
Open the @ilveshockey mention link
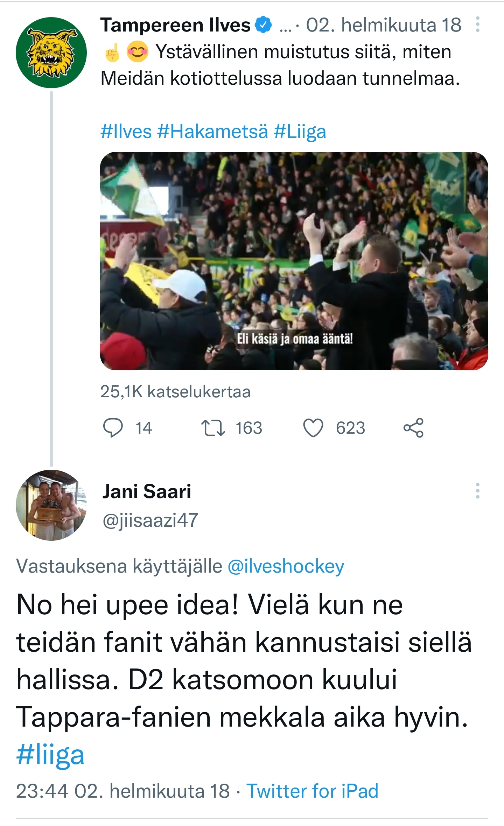click(286, 566)
